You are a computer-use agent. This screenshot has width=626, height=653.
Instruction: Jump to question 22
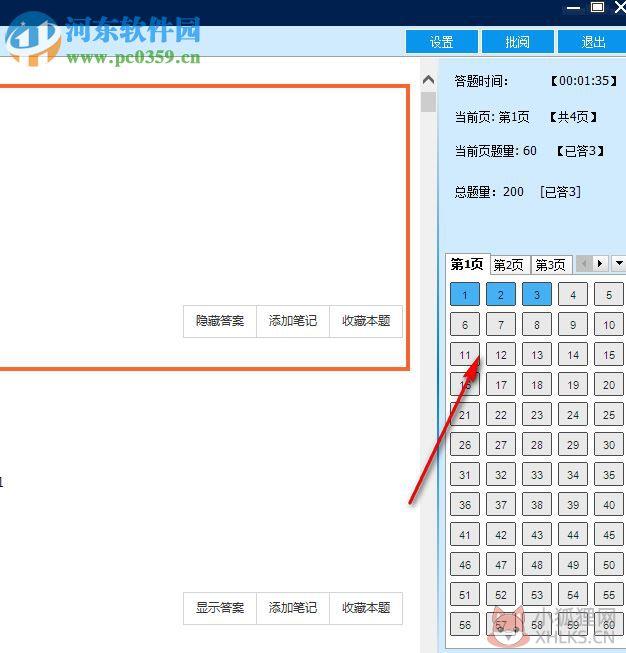501,415
